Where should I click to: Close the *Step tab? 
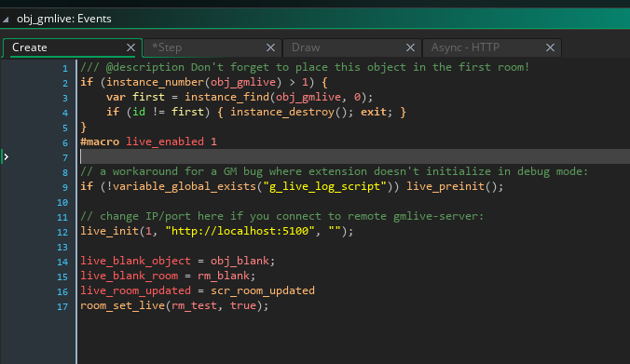(x=270, y=47)
